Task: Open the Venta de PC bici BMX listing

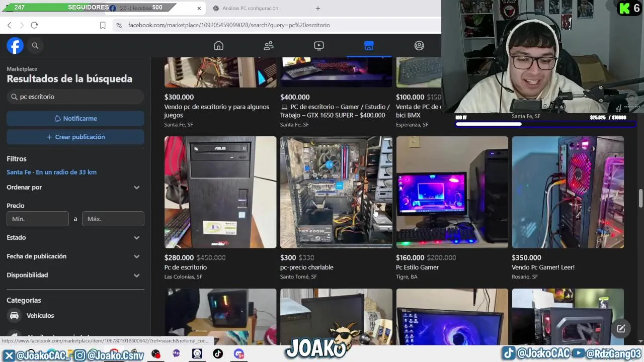Action: (x=419, y=111)
